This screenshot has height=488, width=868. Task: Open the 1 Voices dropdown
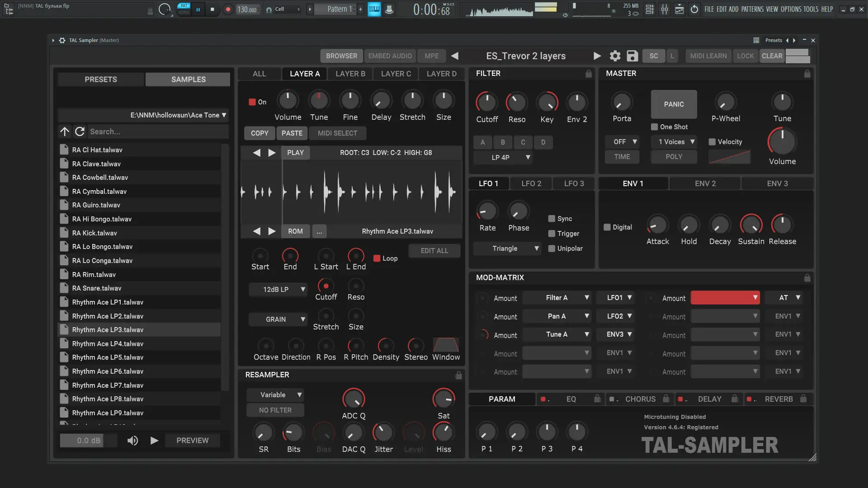[674, 142]
